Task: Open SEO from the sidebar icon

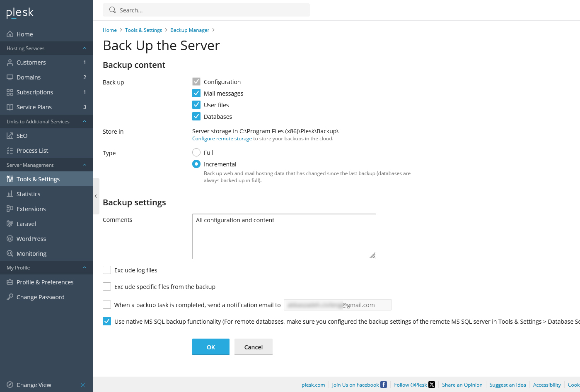Action: 9,135
